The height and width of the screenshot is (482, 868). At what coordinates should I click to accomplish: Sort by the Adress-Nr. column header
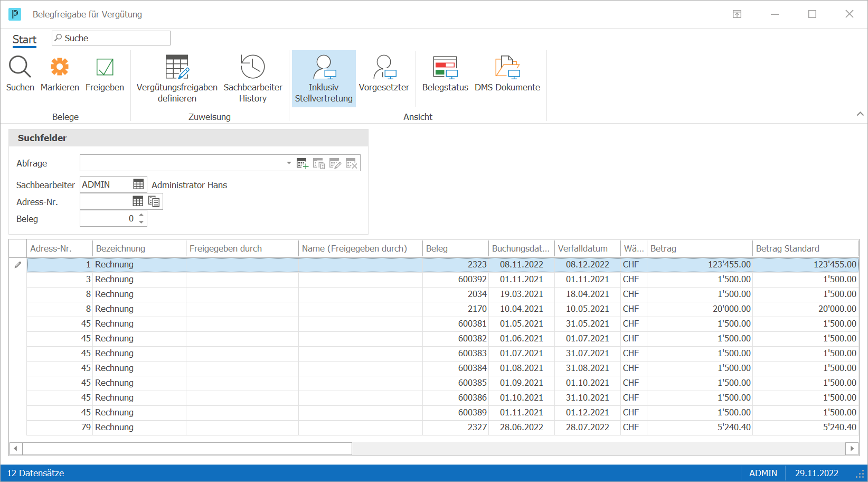point(60,248)
